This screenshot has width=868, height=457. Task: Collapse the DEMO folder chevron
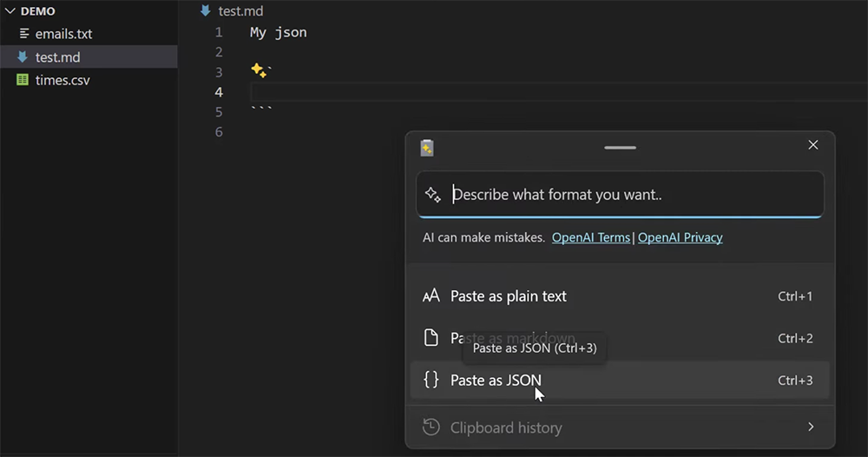(10, 11)
